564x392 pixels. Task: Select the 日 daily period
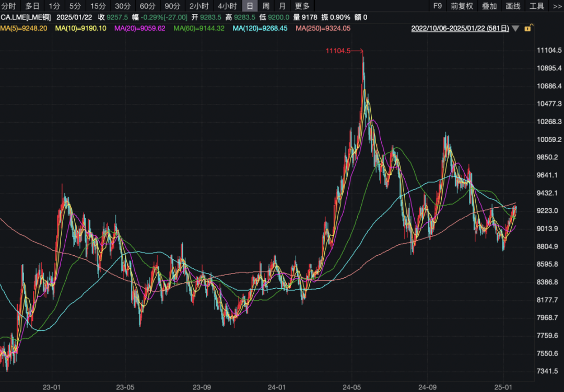pyautogui.click(x=250, y=6)
